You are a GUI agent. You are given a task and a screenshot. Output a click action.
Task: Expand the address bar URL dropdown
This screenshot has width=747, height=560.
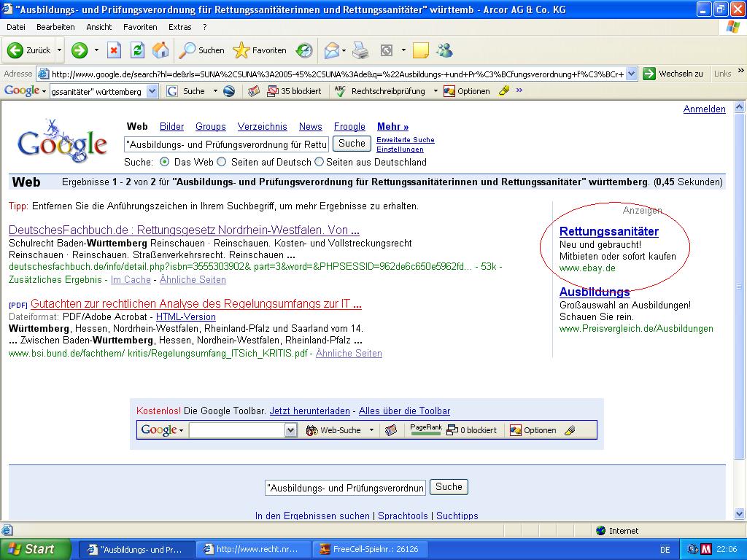[631, 74]
